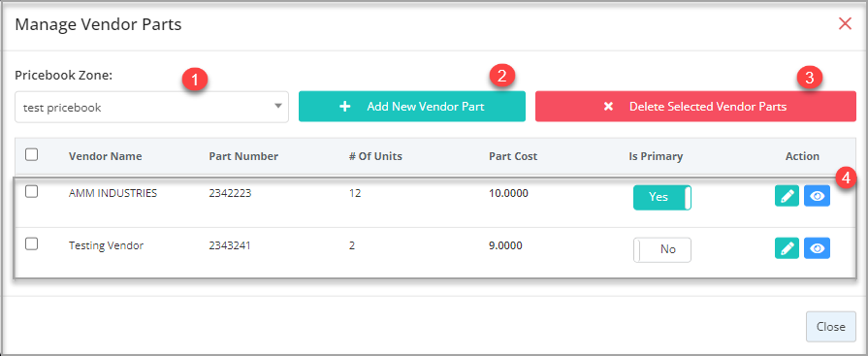The height and width of the screenshot is (356, 868).
Task: Click the Close button at bottom
Action: (831, 327)
